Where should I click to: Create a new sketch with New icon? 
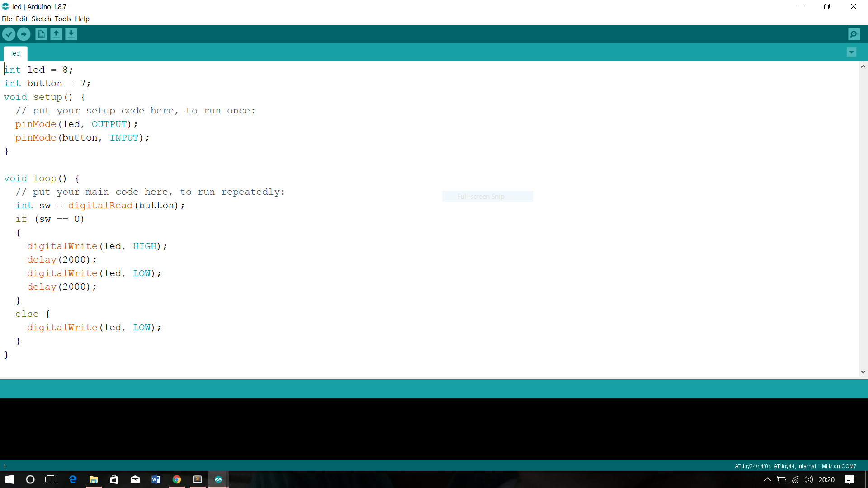(41, 34)
